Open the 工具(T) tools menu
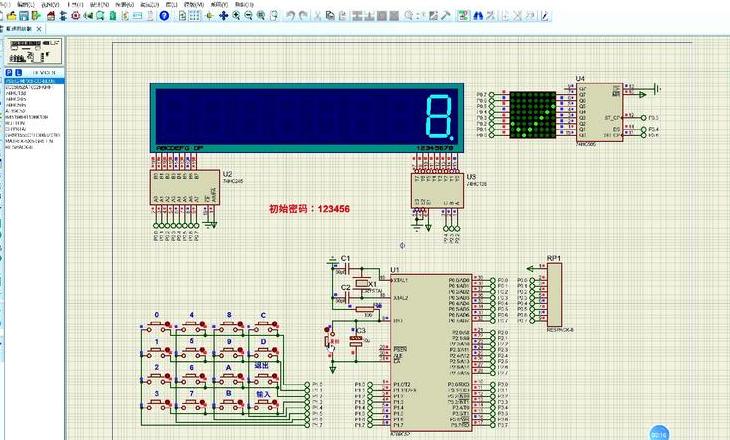This screenshot has height=440, width=730. 75,4
